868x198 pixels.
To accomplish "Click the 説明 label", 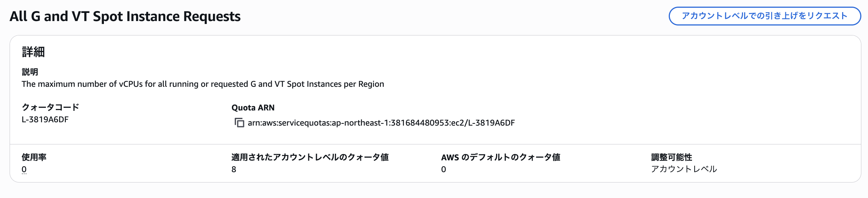I will click(x=30, y=72).
